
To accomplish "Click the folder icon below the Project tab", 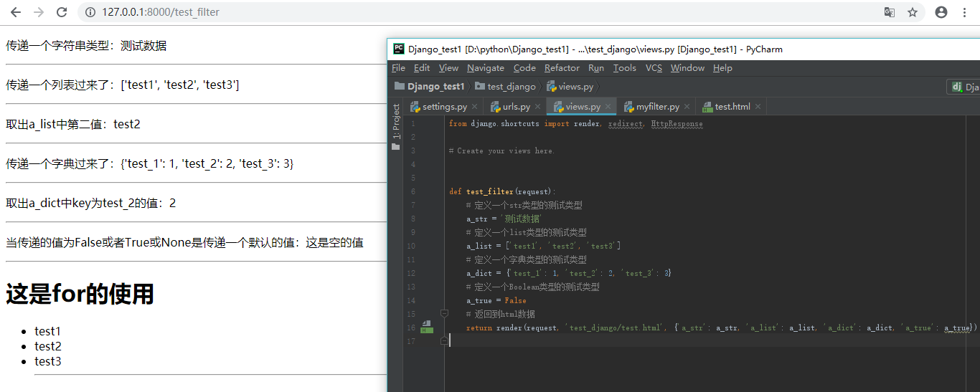I will coord(395,146).
